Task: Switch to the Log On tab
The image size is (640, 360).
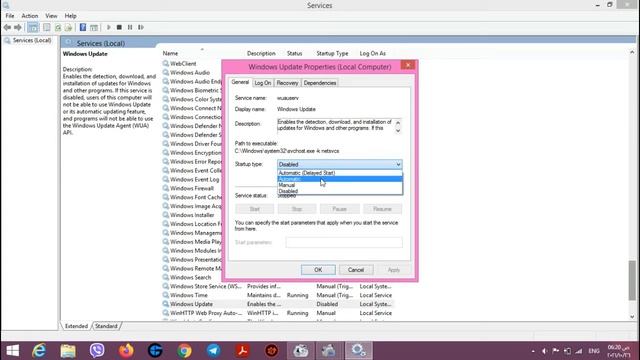Action: pos(262,83)
